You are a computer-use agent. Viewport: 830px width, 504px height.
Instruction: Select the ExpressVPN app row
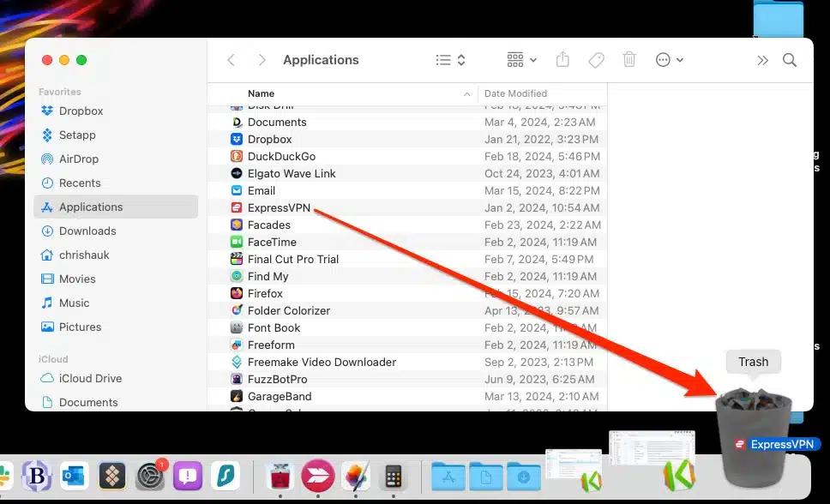(279, 207)
